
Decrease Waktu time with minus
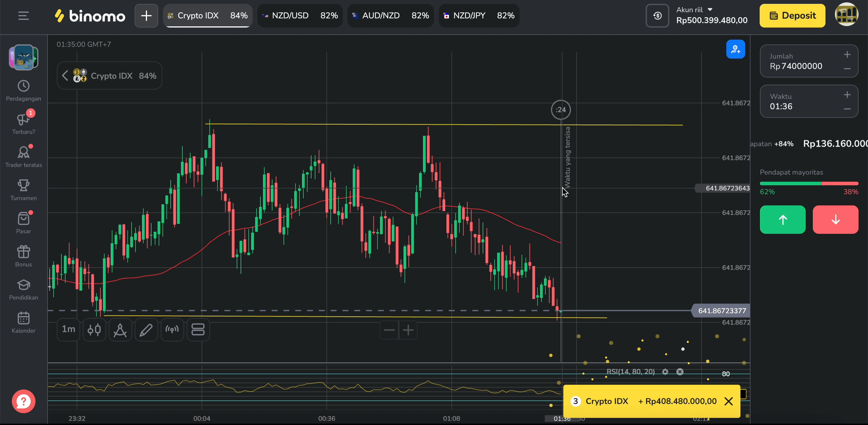[x=847, y=109]
